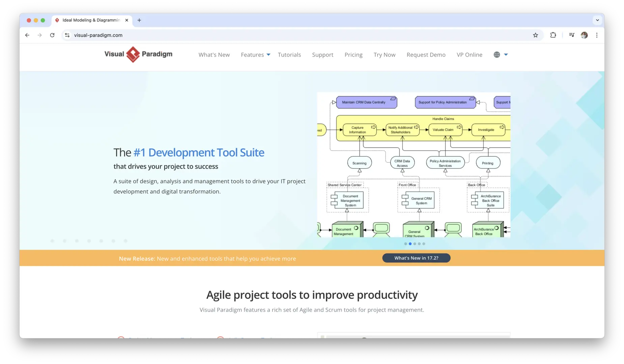Select the fourth carousel dot
The width and height of the screenshot is (624, 364).
point(419,244)
